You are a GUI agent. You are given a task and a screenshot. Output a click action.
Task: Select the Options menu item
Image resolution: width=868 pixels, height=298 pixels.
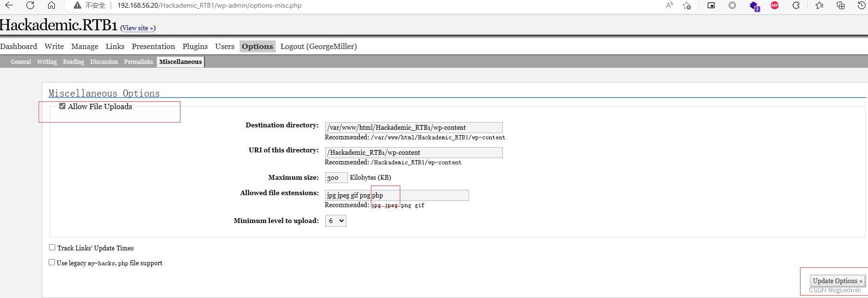tap(257, 46)
